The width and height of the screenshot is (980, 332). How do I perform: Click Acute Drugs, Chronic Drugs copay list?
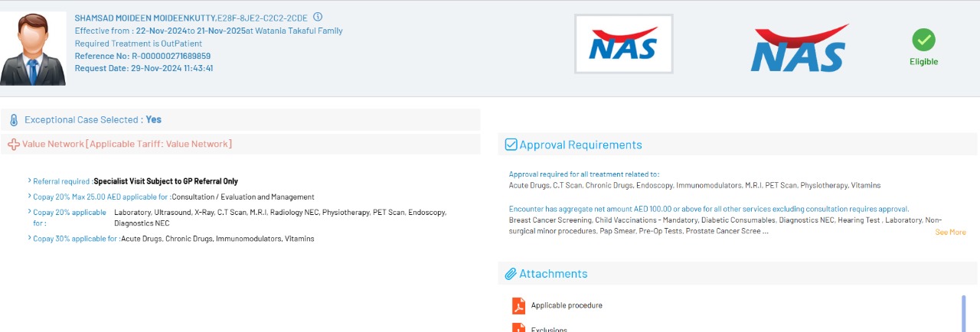tap(217, 239)
